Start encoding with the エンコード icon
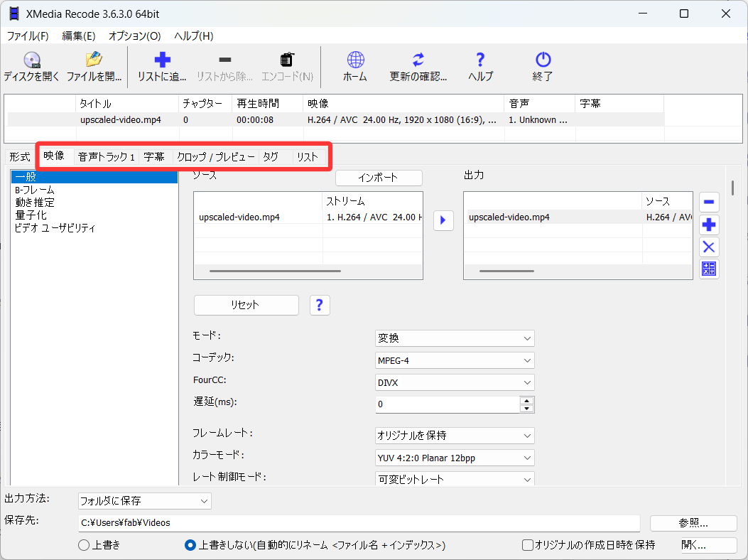The height and width of the screenshot is (560, 748). (x=287, y=60)
